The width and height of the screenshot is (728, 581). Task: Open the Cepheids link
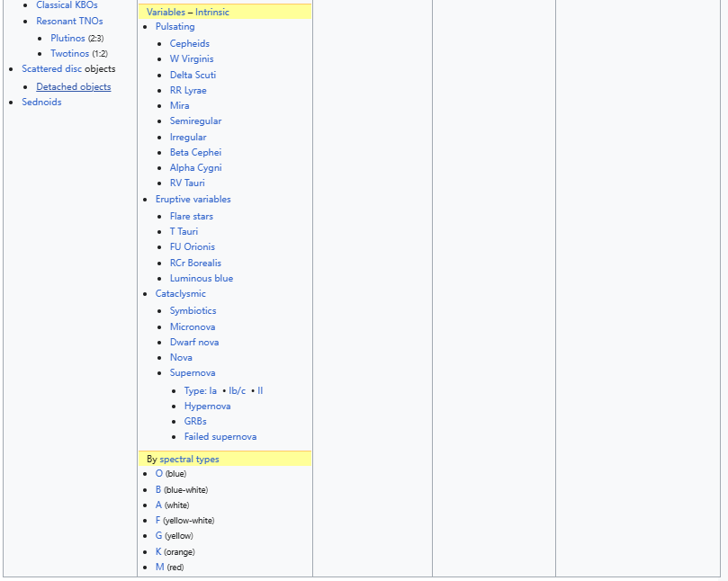point(189,43)
